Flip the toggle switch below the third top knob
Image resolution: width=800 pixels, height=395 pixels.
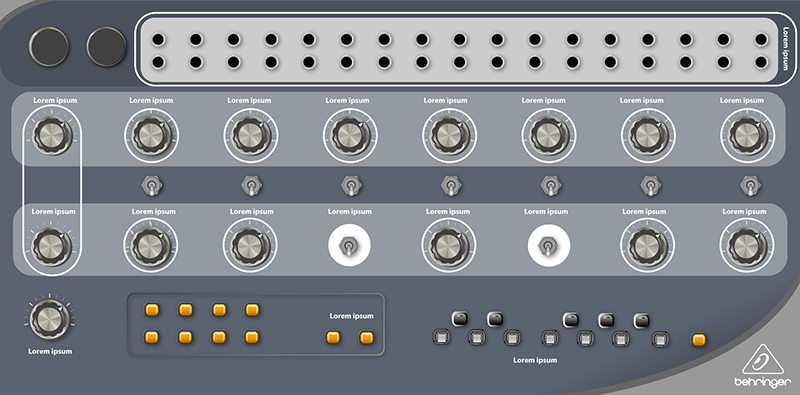252,186
